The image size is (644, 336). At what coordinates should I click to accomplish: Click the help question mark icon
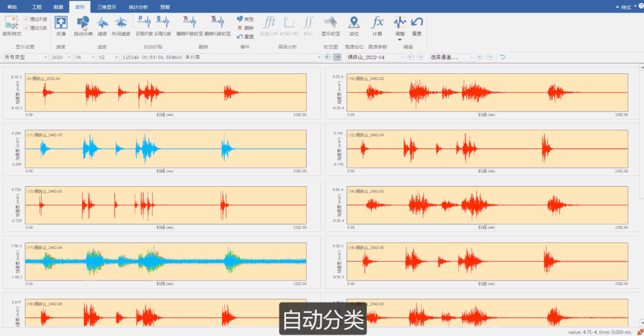640,7
